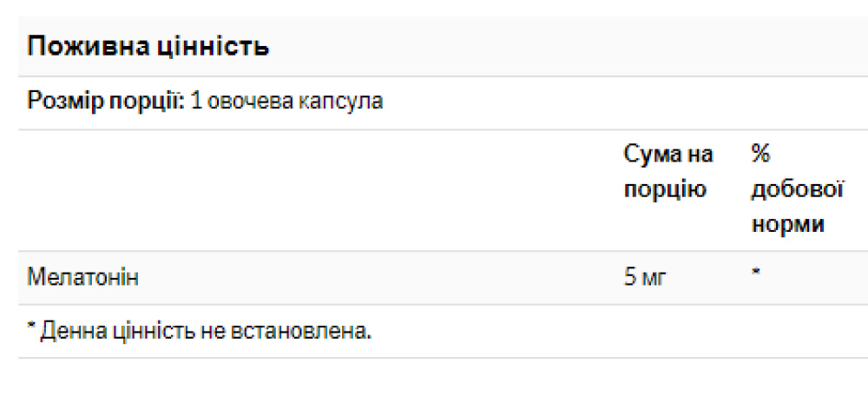This screenshot has width=868, height=403.
Task: Click the '%' symbol in the header
Action: point(760,155)
